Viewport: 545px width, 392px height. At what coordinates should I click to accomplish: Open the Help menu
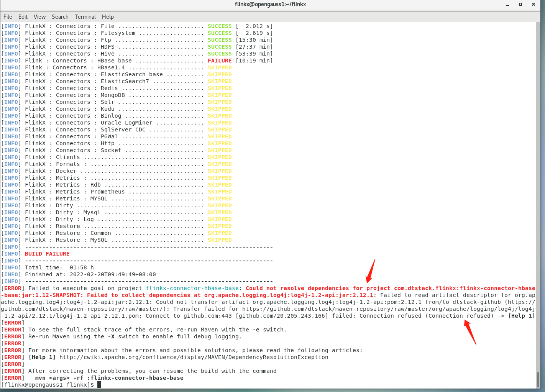click(108, 17)
